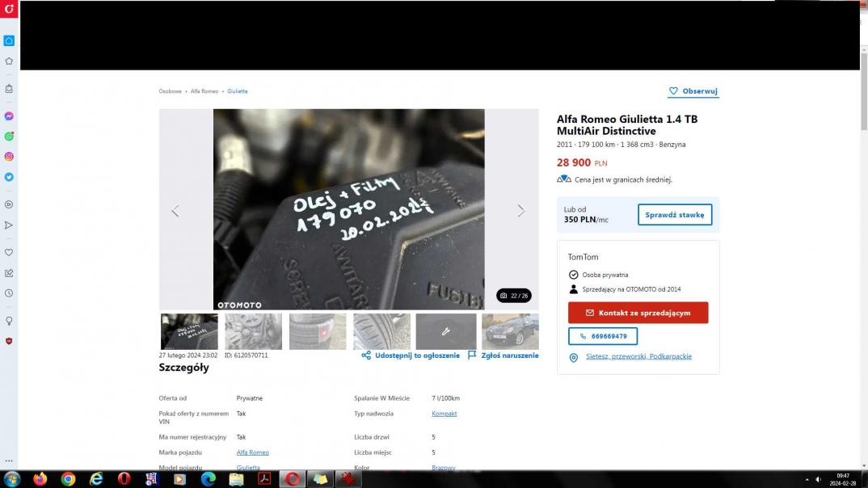
Task: Launch Chrome from taskbar
Action: (x=68, y=479)
